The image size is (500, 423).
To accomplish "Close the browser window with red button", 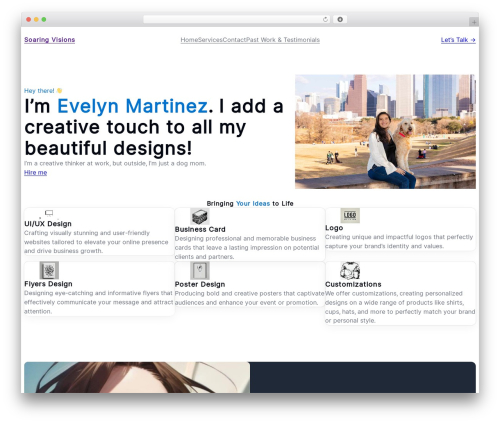I will 29,20.
